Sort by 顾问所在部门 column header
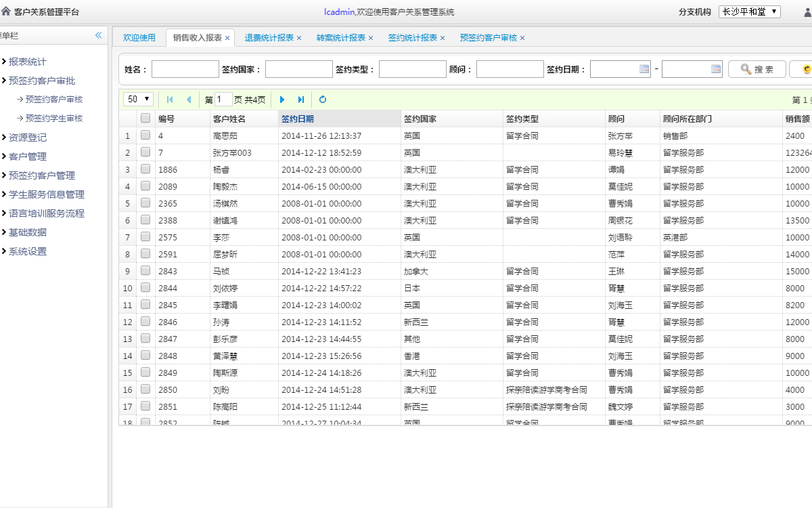The height and width of the screenshot is (508, 812). point(721,119)
